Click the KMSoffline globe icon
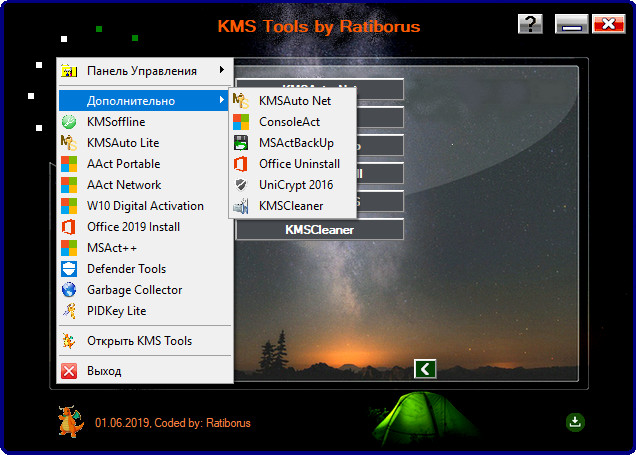 point(68,122)
